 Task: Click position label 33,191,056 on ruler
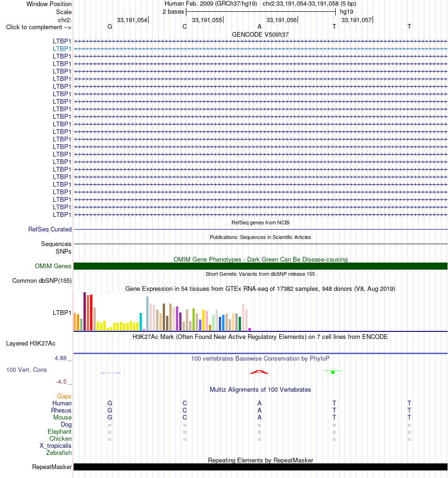282,20
